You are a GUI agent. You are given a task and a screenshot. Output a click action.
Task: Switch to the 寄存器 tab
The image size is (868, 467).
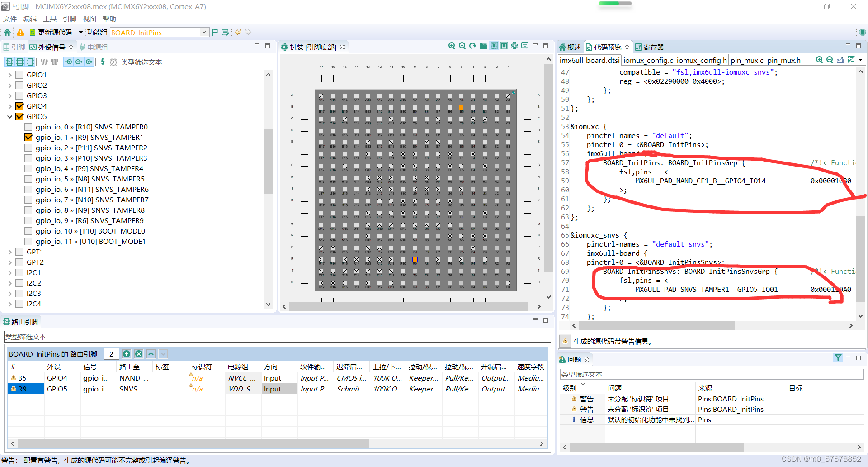(650, 47)
